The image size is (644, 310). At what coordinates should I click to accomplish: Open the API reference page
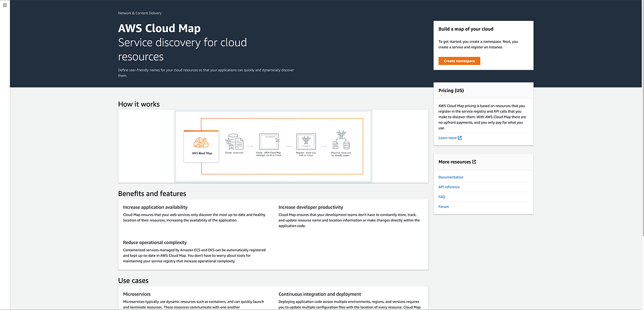tap(449, 187)
